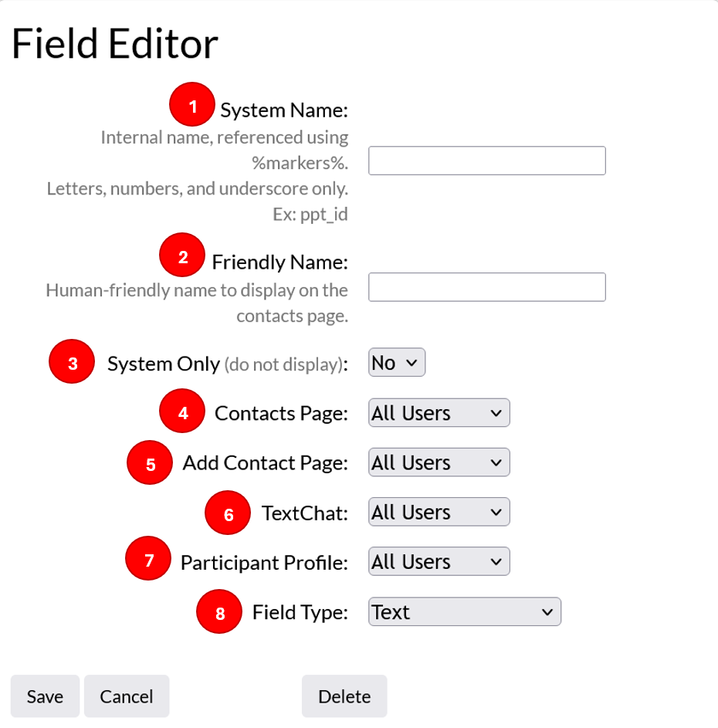718x728 pixels.
Task: Open the TextChat visibility dropdown
Action: pyautogui.click(x=439, y=512)
